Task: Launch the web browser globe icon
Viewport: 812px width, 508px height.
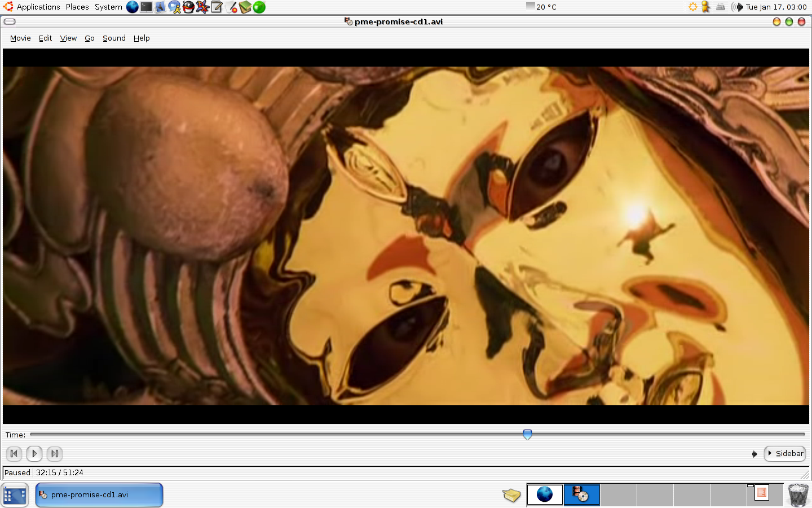Action: 133,7
